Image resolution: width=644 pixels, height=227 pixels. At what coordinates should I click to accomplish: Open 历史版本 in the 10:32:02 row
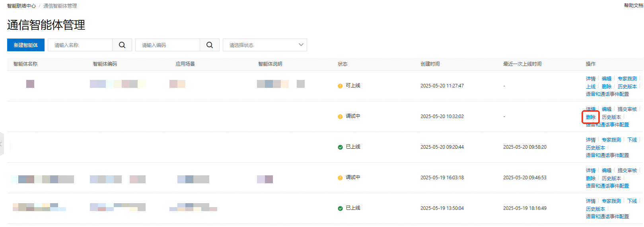point(611,117)
